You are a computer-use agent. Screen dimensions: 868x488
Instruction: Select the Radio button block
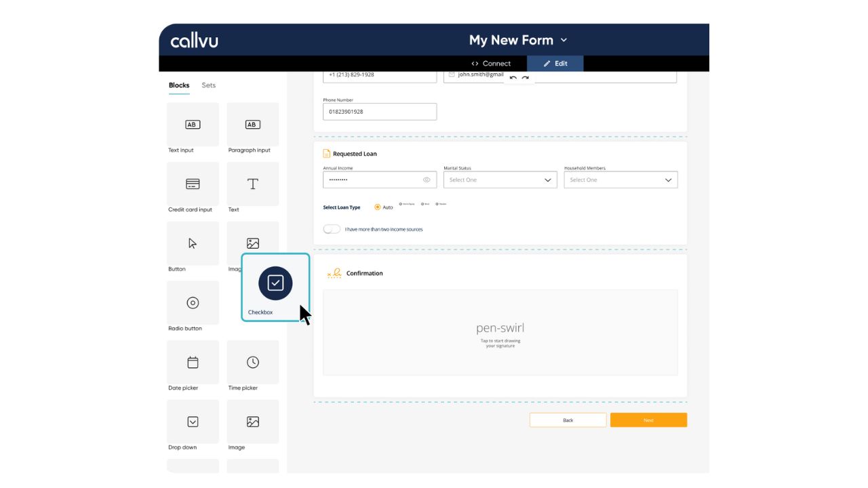click(x=193, y=303)
